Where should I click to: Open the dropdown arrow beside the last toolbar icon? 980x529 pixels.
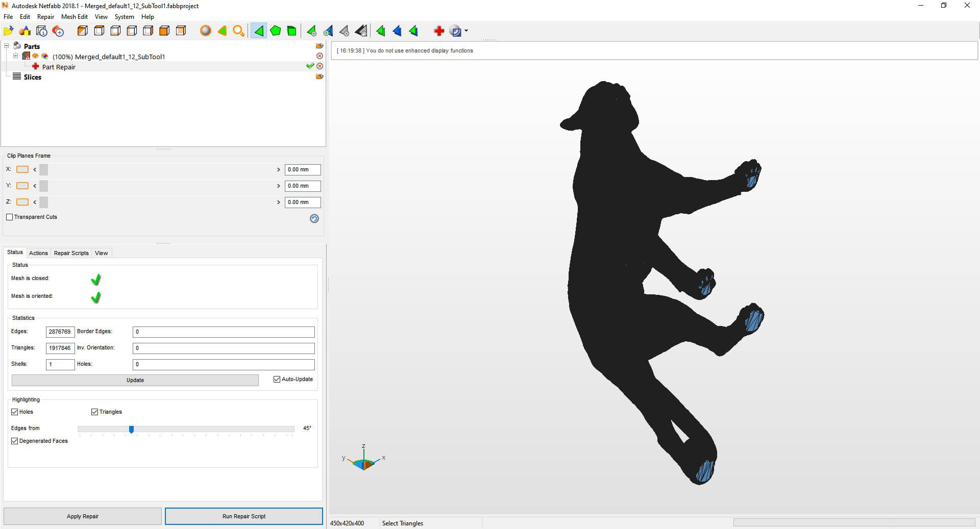[466, 31]
